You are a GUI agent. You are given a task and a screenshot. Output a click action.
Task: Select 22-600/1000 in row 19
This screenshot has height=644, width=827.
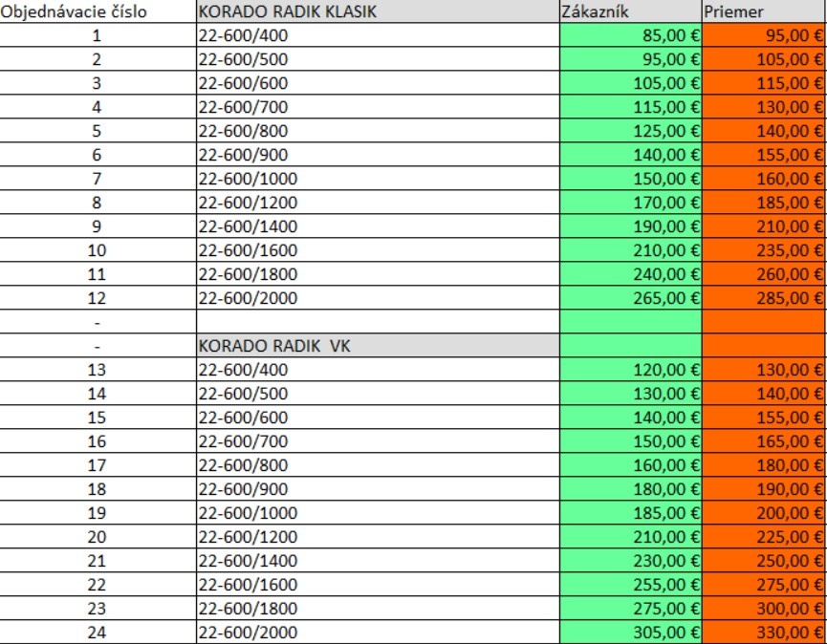[378, 513]
